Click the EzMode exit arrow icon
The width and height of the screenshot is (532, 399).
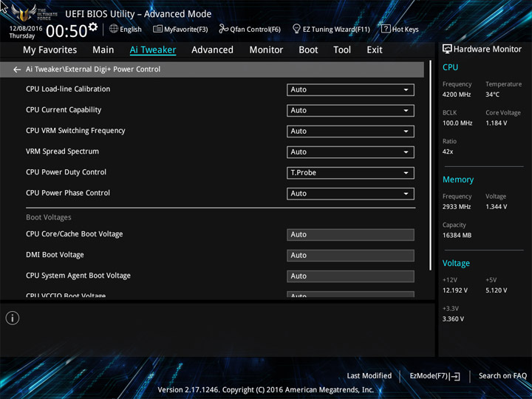coord(455,376)
